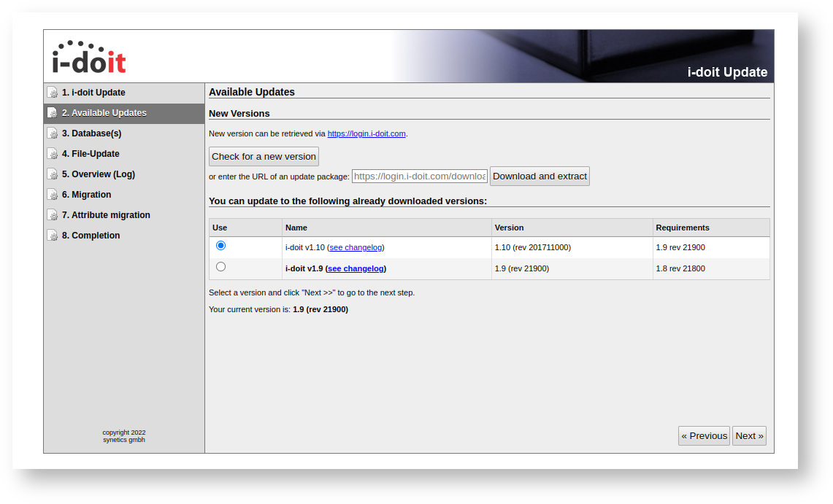This screenshot has width=833, height=504.
Task: Click the « Previous button
Action: (704, 435)
